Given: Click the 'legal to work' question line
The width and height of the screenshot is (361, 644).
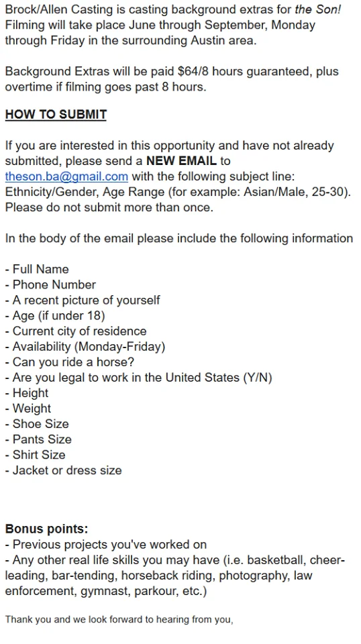Looking at the screenshot, I should tap(139, 378).
